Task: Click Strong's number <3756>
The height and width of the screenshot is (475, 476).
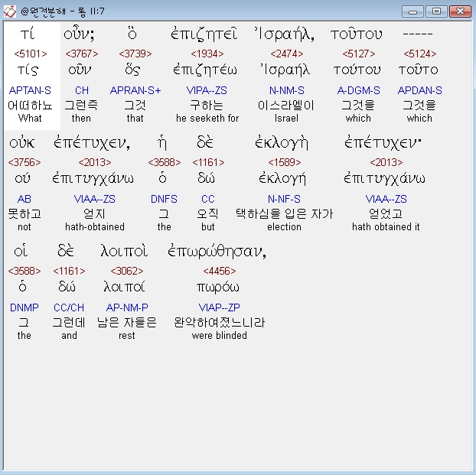Action: 24,163
